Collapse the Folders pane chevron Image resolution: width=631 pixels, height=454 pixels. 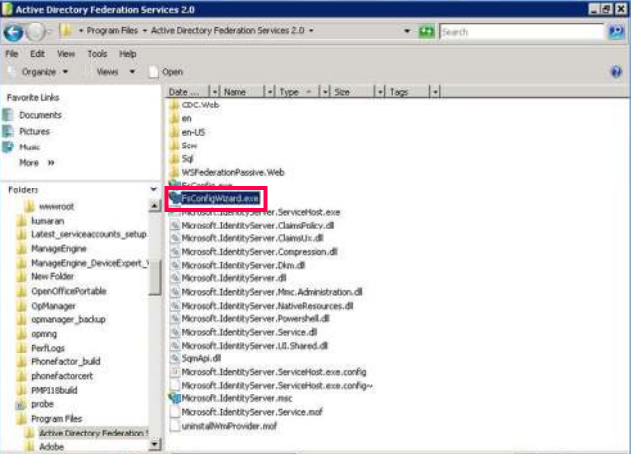153,189
